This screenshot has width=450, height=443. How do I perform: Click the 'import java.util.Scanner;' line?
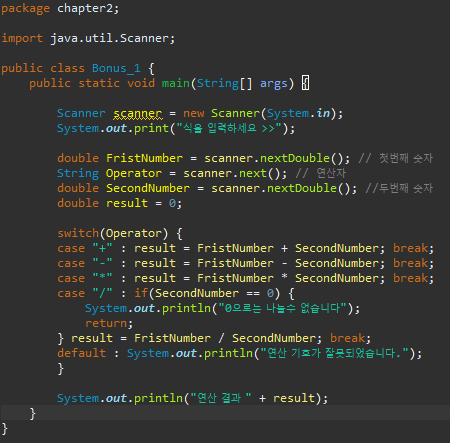[x=88, y=38]
